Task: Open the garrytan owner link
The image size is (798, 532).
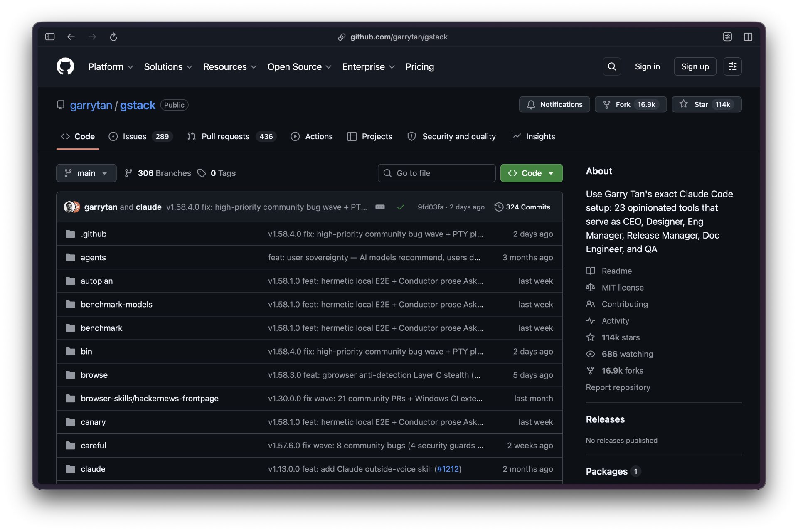Action: pyautogui.click(x=91, y=105)
